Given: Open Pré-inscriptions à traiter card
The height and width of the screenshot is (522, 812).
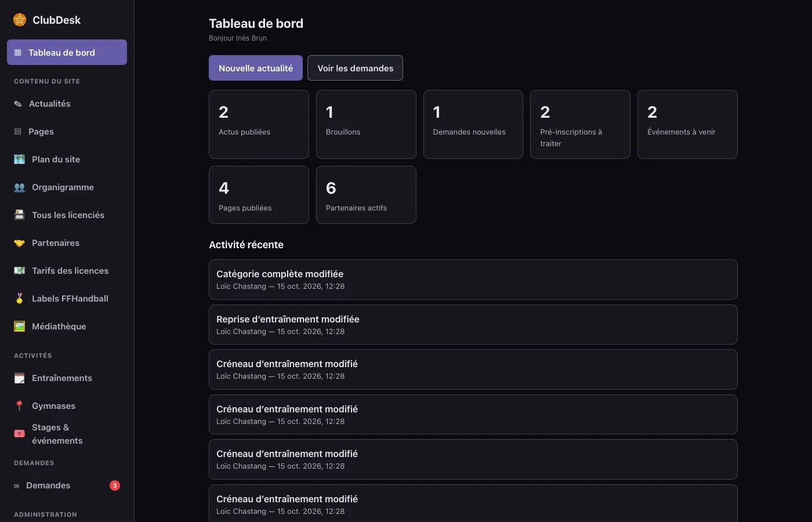Looking at the screenshot, I should (580, 124).
